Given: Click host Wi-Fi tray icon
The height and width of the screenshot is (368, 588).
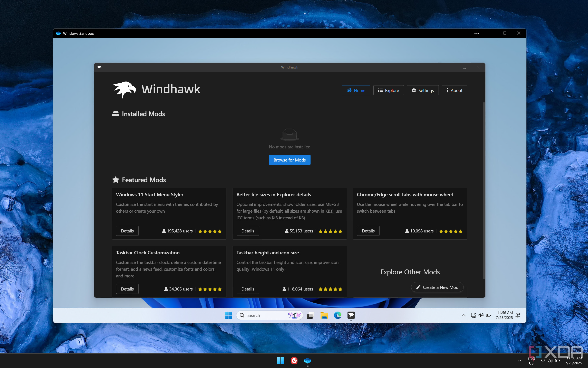Looking at the screenshot, I should click(x=542, y=361).
